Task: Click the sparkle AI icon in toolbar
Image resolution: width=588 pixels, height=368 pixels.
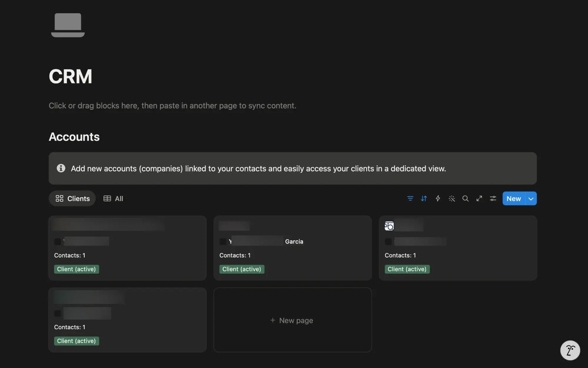Action: [452, 198]
